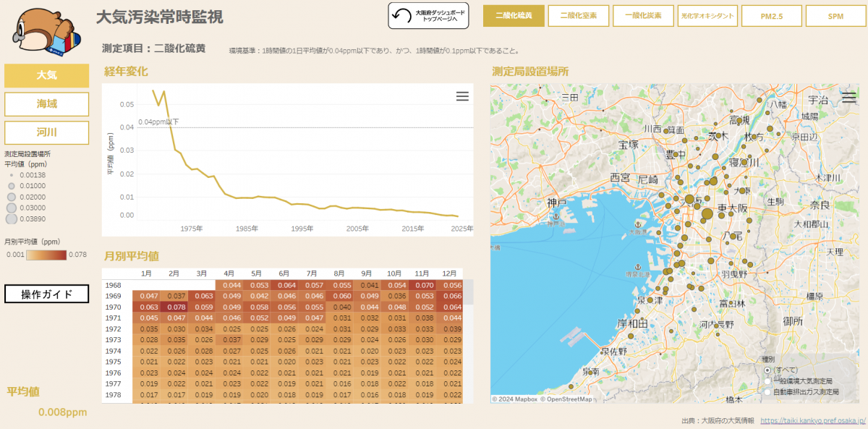Click the Kobe port anchor marker on map
868x429 pixels.
click(x=556, y=216)
